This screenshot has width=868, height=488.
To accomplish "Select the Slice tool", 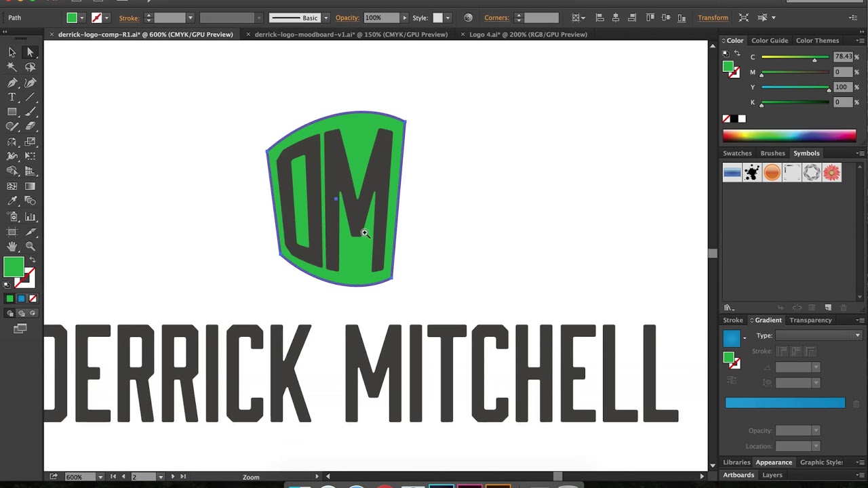I will click(30, 232).
